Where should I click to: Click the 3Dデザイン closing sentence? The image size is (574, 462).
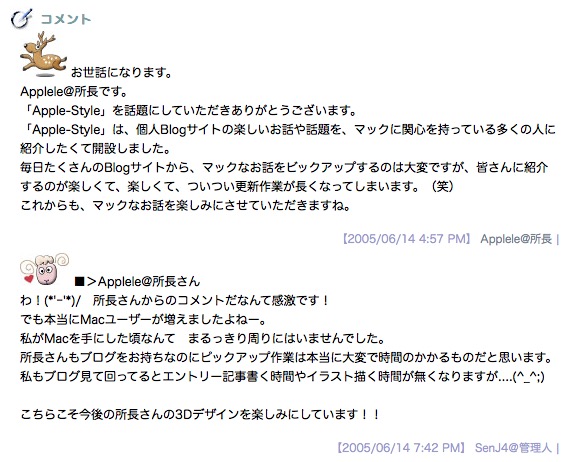point(200,415)
